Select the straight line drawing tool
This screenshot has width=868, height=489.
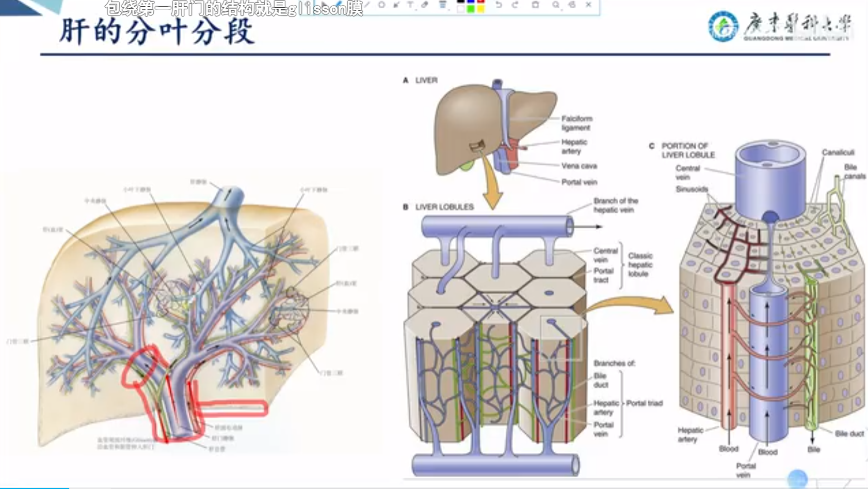367,5
